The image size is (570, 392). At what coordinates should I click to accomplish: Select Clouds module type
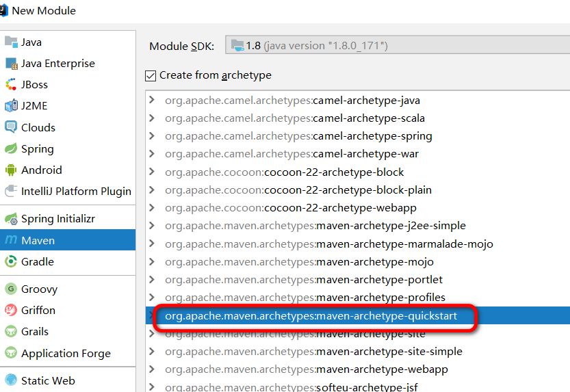coord(68,127)
